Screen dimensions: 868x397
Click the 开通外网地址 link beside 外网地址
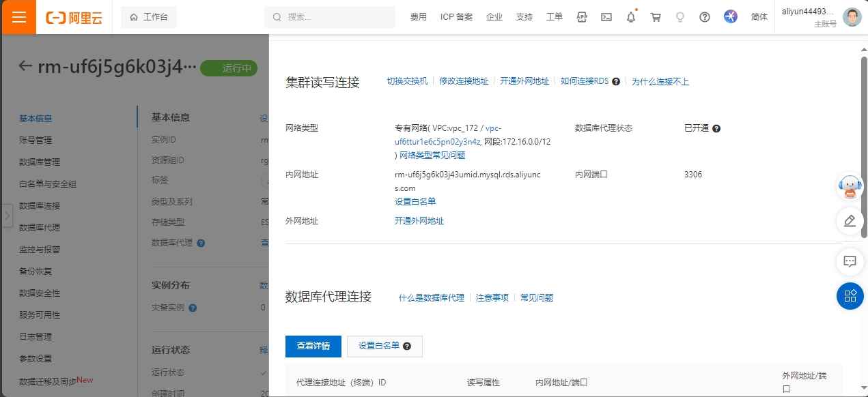click(x=419, y=221)
